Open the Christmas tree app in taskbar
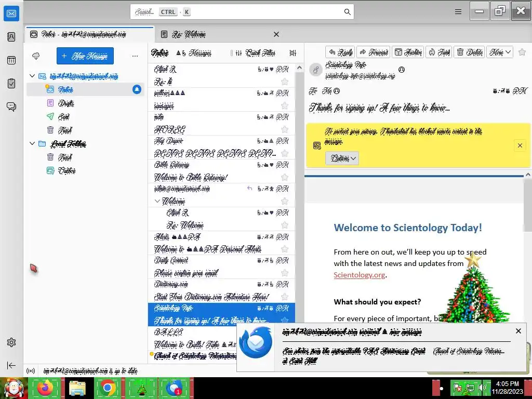The width and height of the screenshot is (532, 399). [x=141, y=388]
